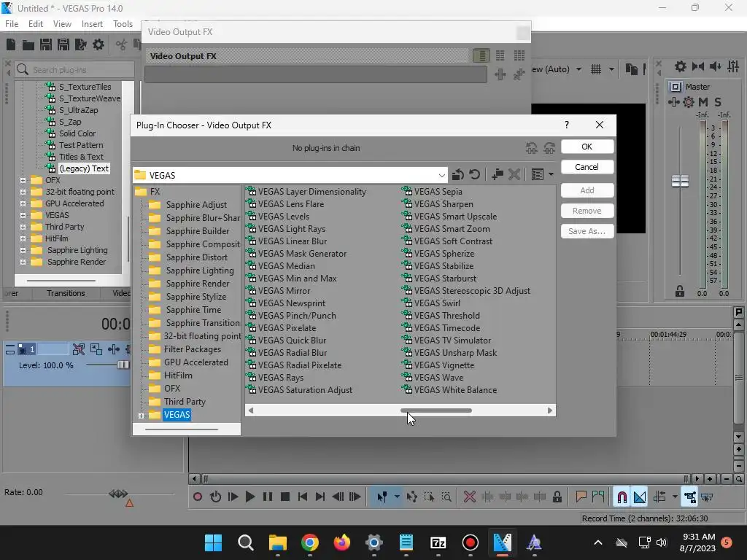Expand Sapphire Render in Plug-in Manager
747x560 pixels.
(23, 262)
